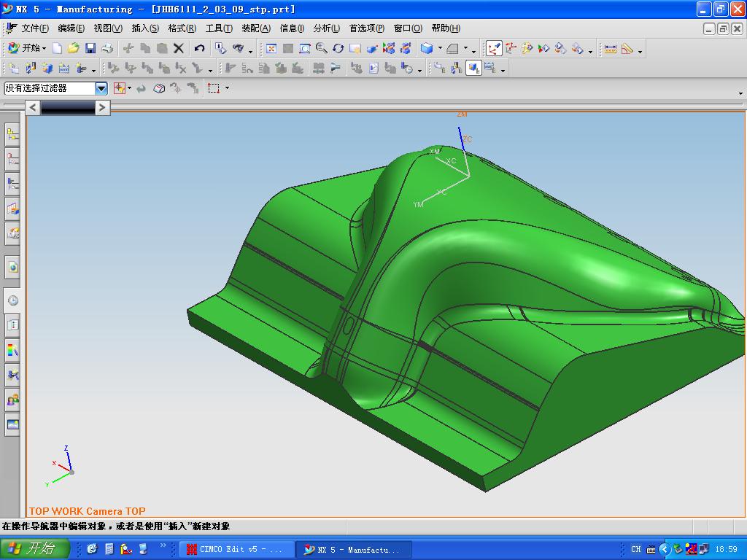Click the Create Method icon

(64, 69)
